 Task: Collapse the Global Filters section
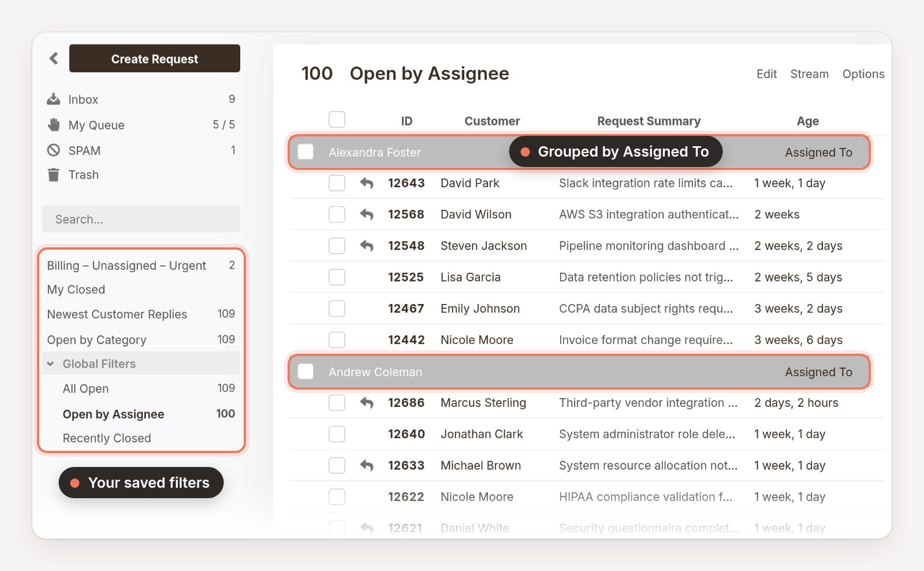tap(51, 364)
